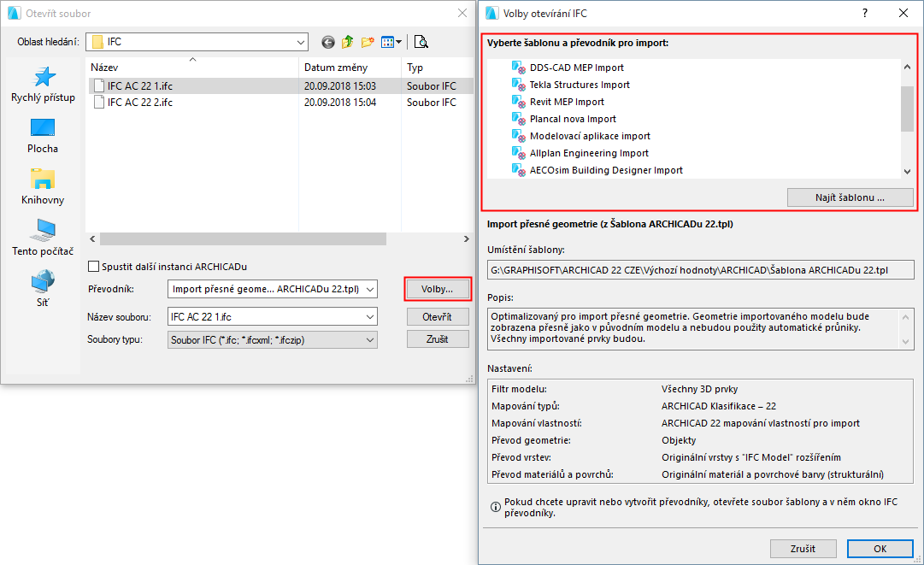The width and height of the screenshot is (924, 565).
Task: Select DDS-CAD MEP Import translator
Action: (x=576, y=68)
